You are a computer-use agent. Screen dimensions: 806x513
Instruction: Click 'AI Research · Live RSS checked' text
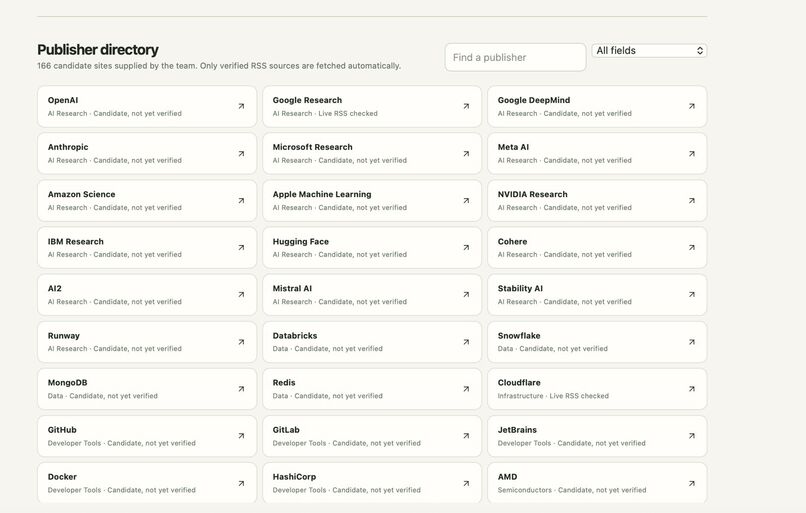coord(325,114)
